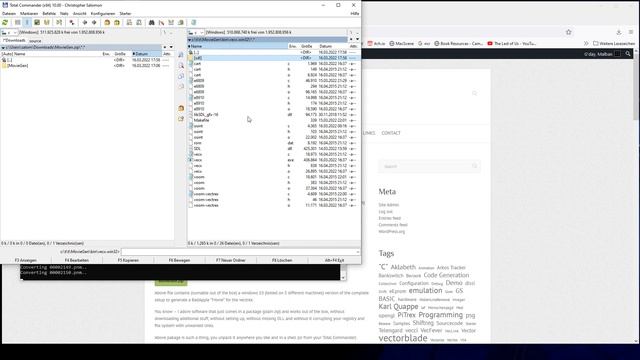Screen dimensions: 640x360
Task: Click the unpack files toolbar icon
Action: 117,22
